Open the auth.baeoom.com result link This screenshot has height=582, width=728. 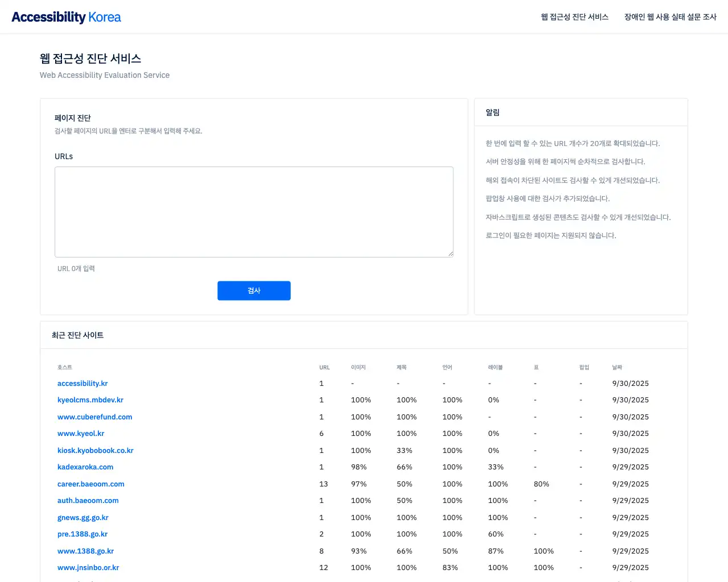click(88, 500)
